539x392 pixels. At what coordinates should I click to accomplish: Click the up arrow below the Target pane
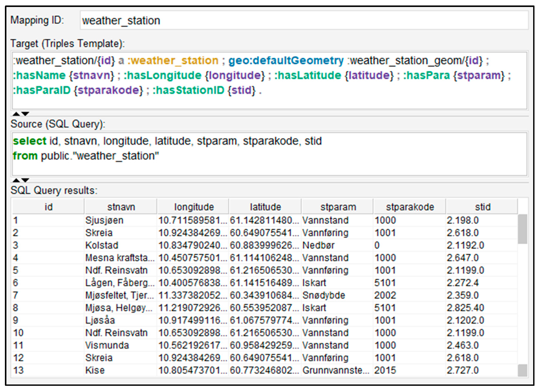(x=16, y=114)
